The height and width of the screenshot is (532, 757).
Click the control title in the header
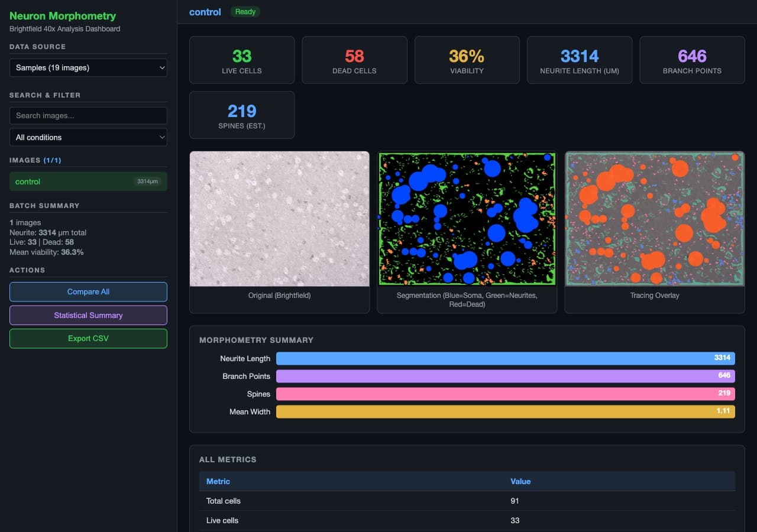coord(205,12)
